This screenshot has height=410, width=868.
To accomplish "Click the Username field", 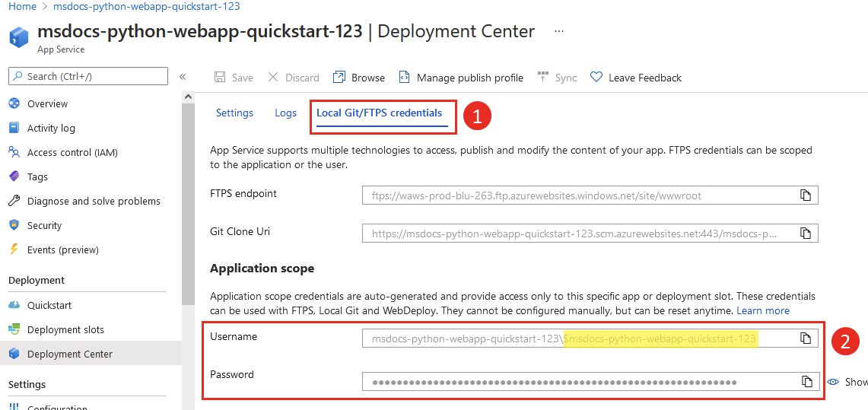I will point(590,338).
